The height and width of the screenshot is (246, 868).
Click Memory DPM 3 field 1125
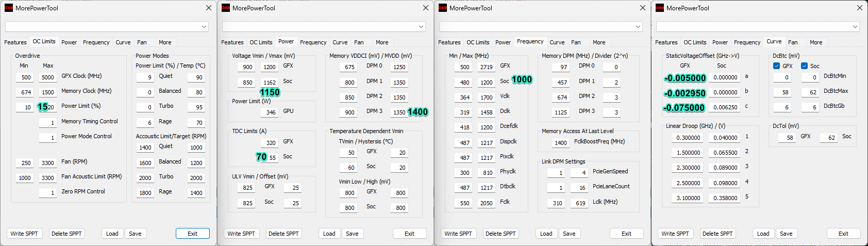coord(561,112)
